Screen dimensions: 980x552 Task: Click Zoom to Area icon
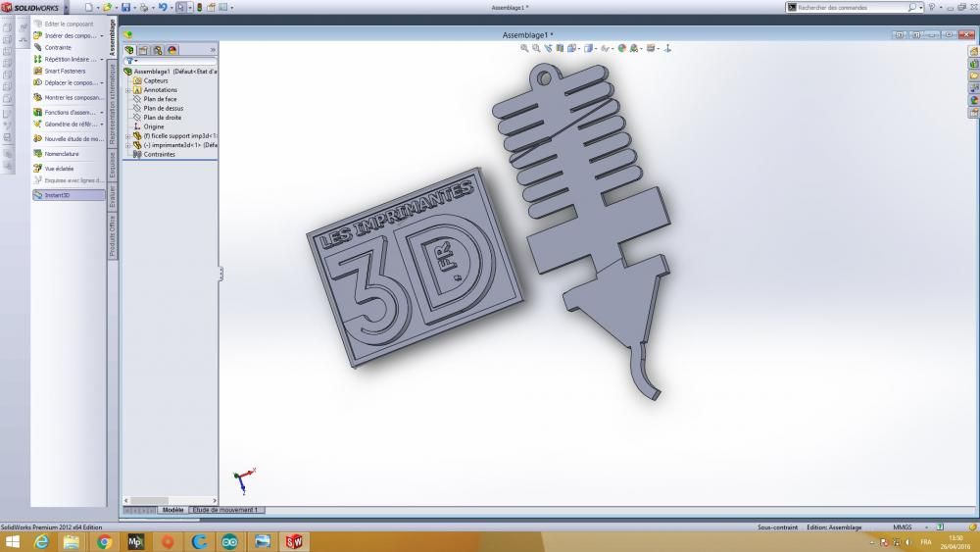[536, 48]
